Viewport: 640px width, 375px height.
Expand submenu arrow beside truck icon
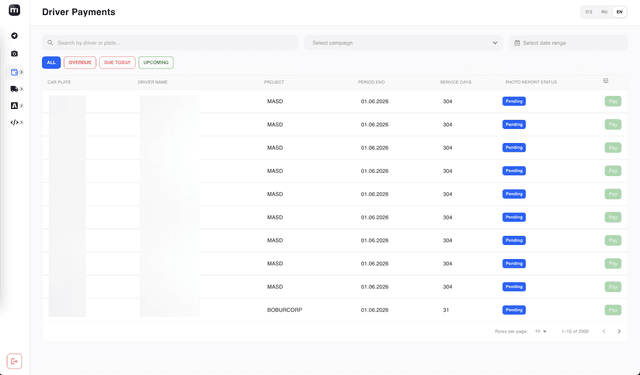(x=21, y=89)
